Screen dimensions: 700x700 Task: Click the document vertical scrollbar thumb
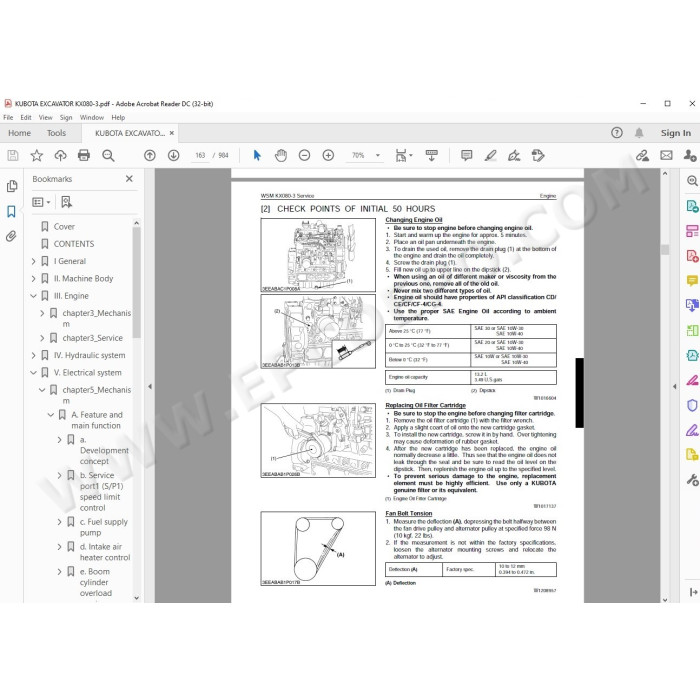(x=665, y=249)
